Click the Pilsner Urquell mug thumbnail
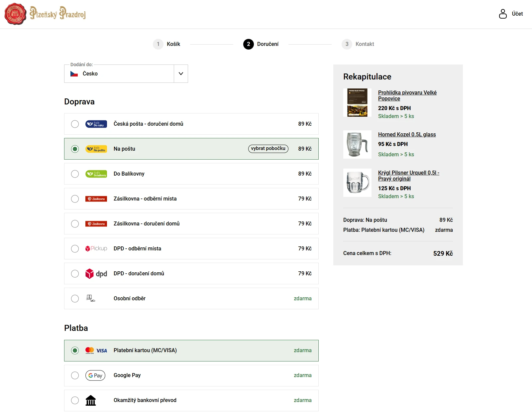532x413 pixels. tap(357, 183)
